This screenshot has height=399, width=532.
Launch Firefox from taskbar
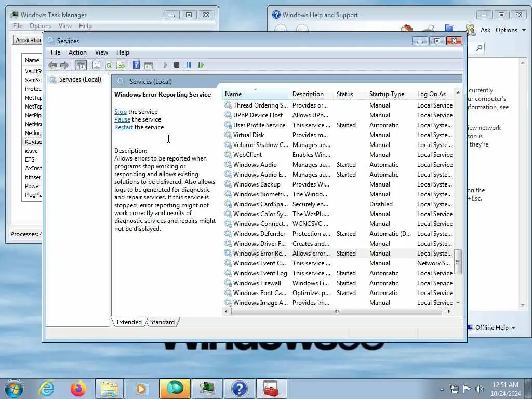click(78, 389)
